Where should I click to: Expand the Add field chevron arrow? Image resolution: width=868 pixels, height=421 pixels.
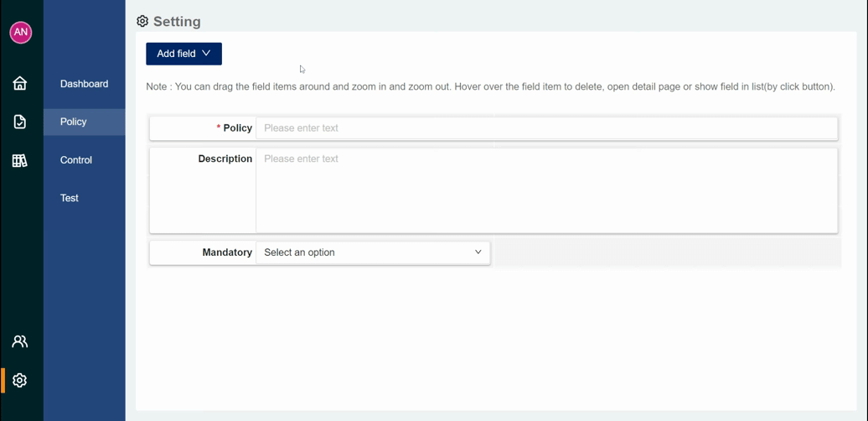tap(206, 53)
